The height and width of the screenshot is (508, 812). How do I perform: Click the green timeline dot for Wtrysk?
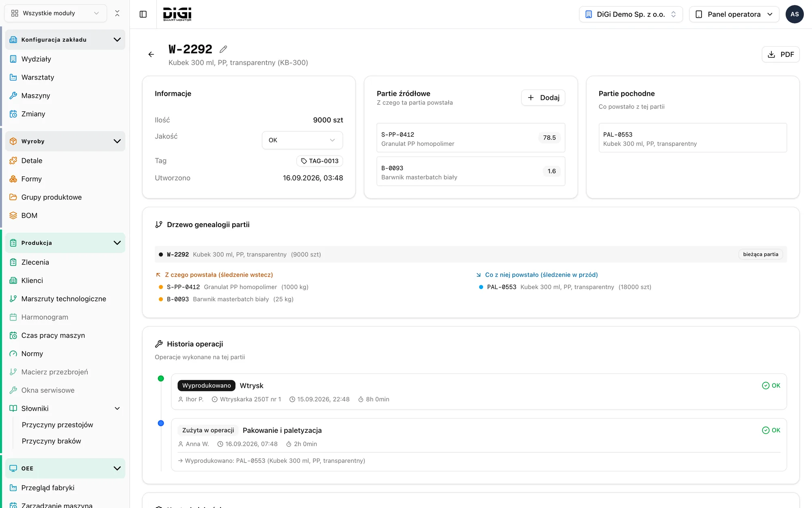[161, 378]
